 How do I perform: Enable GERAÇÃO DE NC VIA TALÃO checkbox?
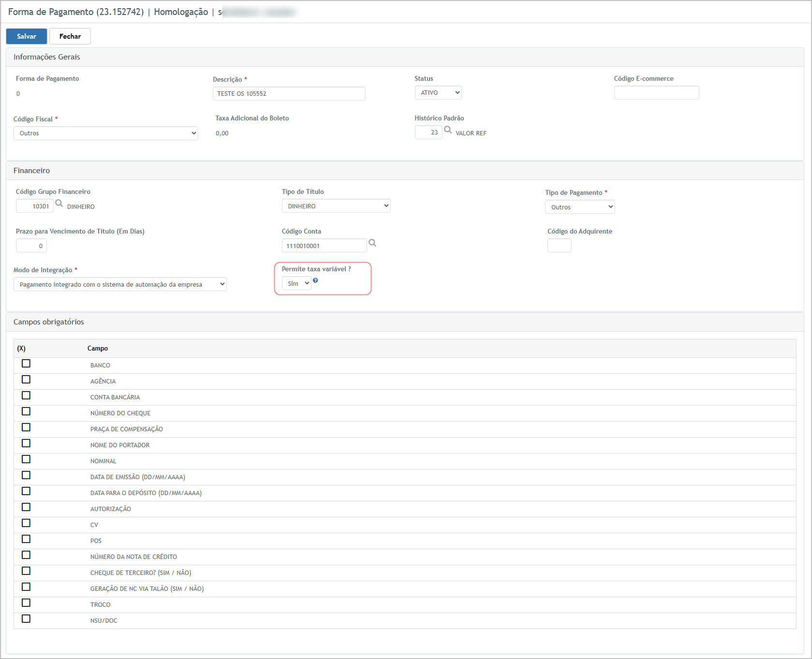click(26, 587)
